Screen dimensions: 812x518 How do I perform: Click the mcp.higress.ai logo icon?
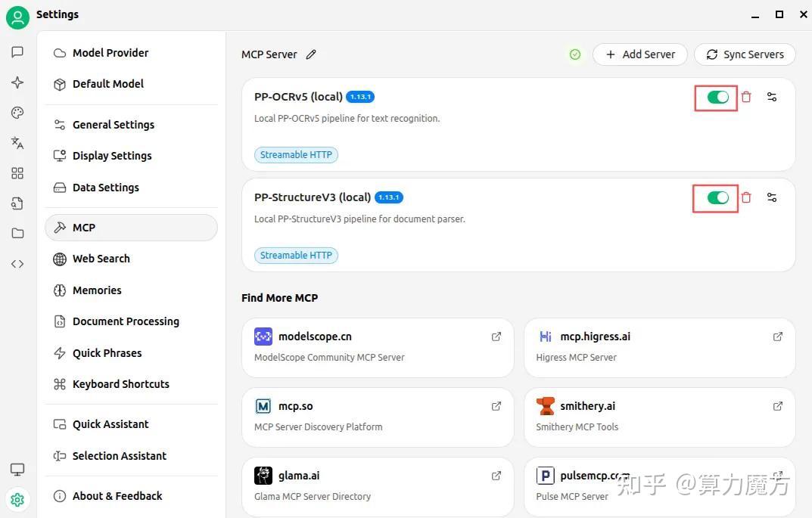tap(546, 337)
